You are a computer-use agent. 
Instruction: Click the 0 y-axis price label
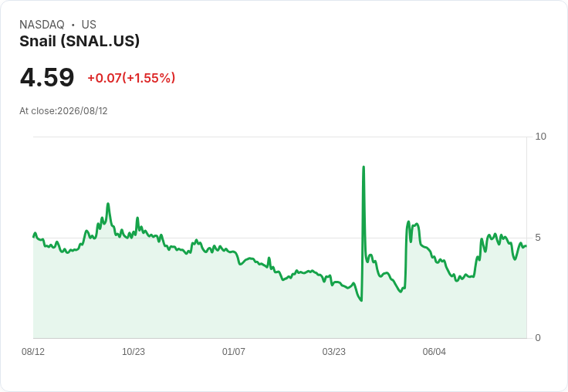pos(538,338)
